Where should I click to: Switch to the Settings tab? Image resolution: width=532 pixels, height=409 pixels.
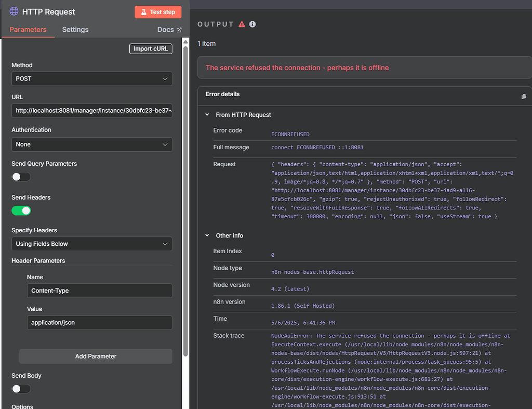[x=75, y=30]
